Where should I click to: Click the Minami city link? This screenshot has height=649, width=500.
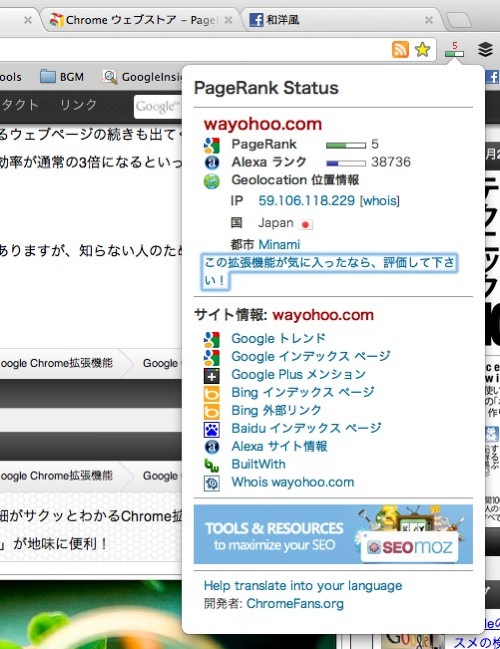[279, 245]
